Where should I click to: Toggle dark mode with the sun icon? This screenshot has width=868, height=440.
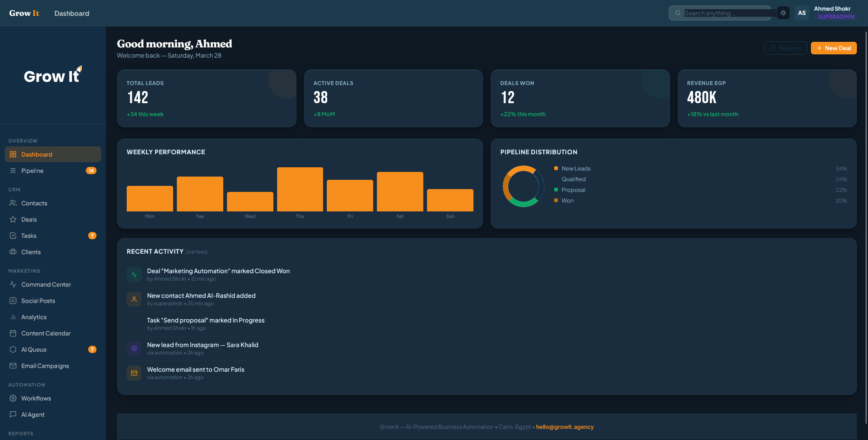pyautogui.click(x=783, y=13)
